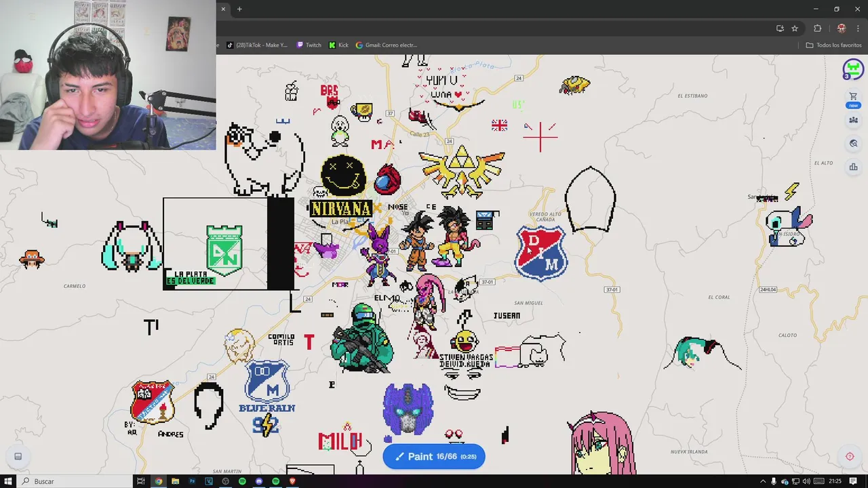Click the globe search explore icon
This screenshot has height=488, width=868.
click(x=853, y=144)
